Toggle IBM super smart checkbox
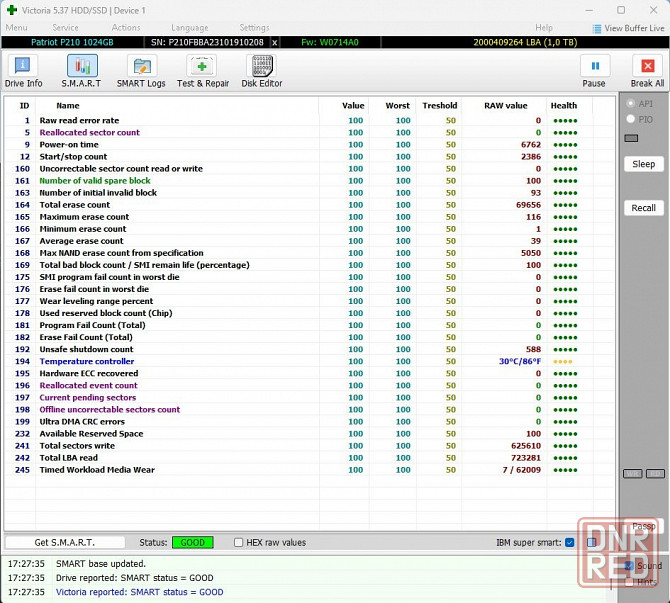Image resolution: width=670 pixels, height=603 pixels. [x=570, y=542]
